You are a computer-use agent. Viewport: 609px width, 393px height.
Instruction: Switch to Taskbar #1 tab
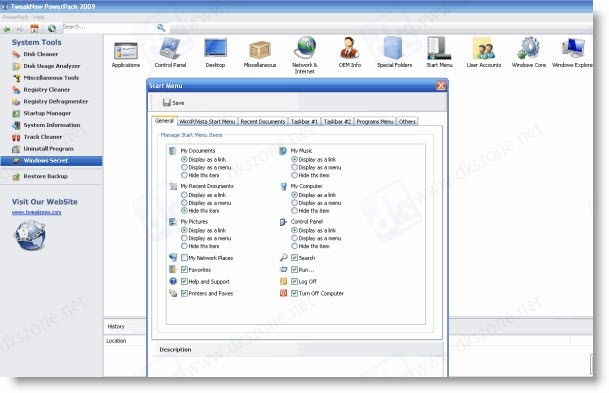[x=304, y=122]
